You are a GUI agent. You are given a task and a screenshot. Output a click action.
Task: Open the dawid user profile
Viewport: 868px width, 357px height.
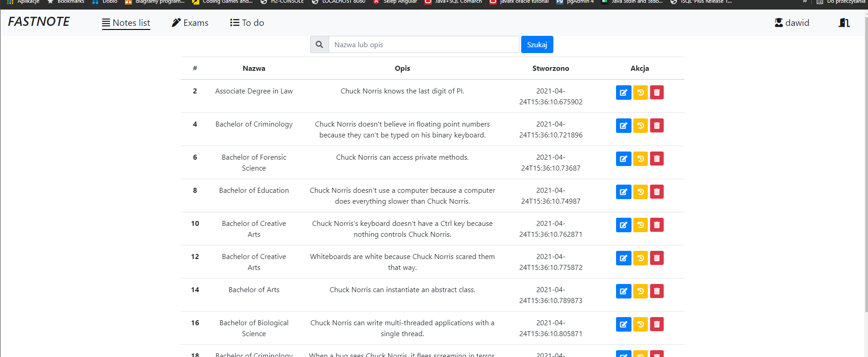point(792,23)
